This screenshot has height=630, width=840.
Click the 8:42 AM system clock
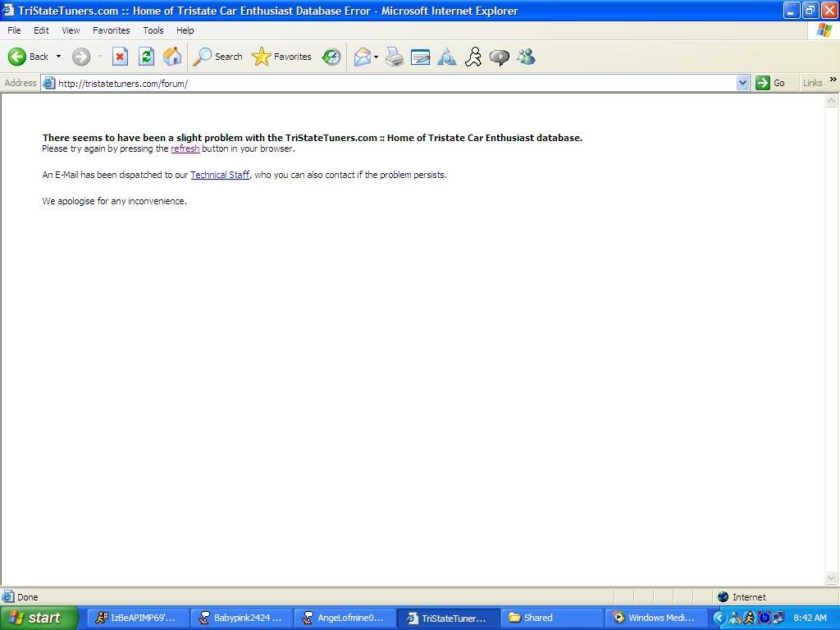[810, 618]
